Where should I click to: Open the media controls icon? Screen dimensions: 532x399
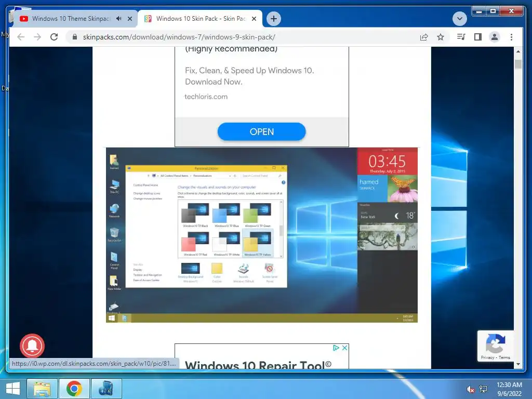pyautogui.click(x=461, y=37)
